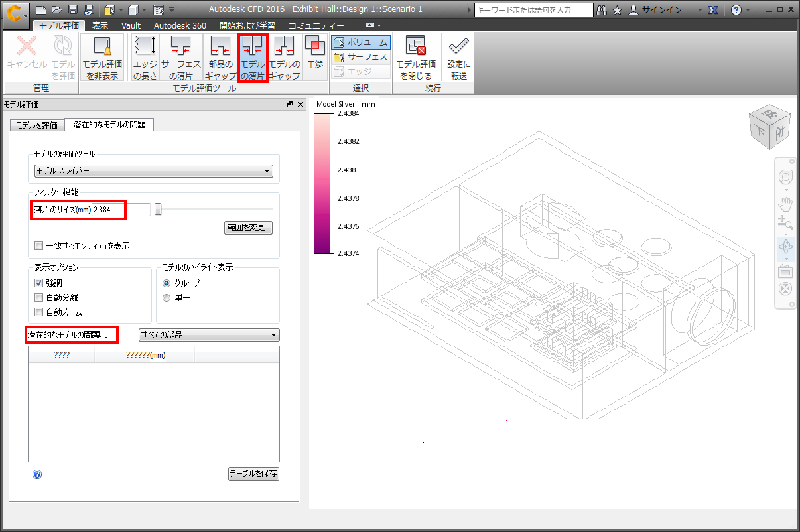Expand the help dropdown arrow
Screen dimensions: 800x532
(748, 10)
